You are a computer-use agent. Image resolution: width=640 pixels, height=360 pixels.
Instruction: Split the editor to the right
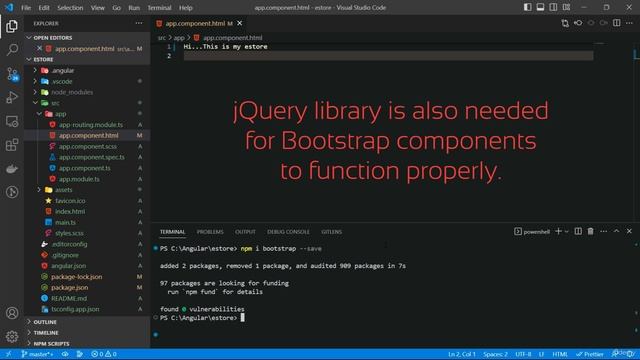[x=617, y=23]
